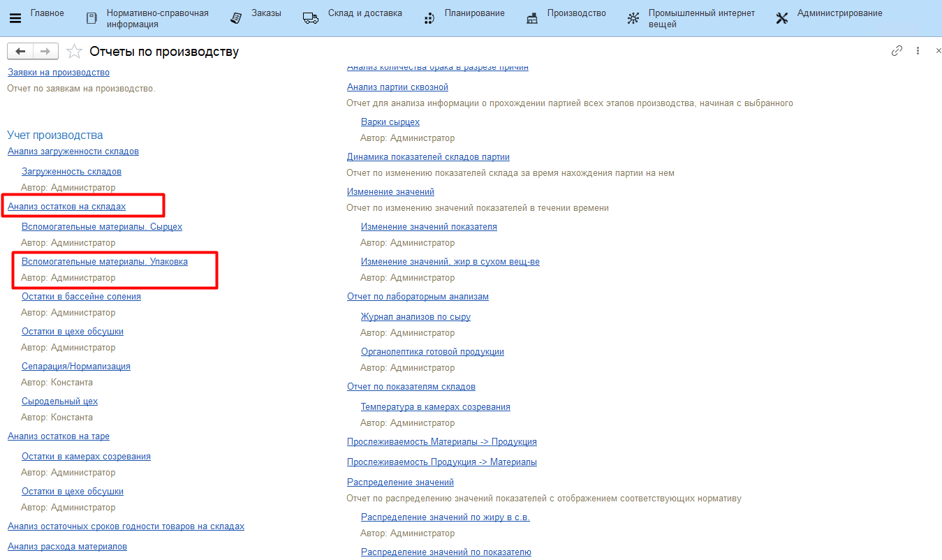The image size is (942, 560).
Task: Open the Планирование menu section
Action: coord(474,13)
